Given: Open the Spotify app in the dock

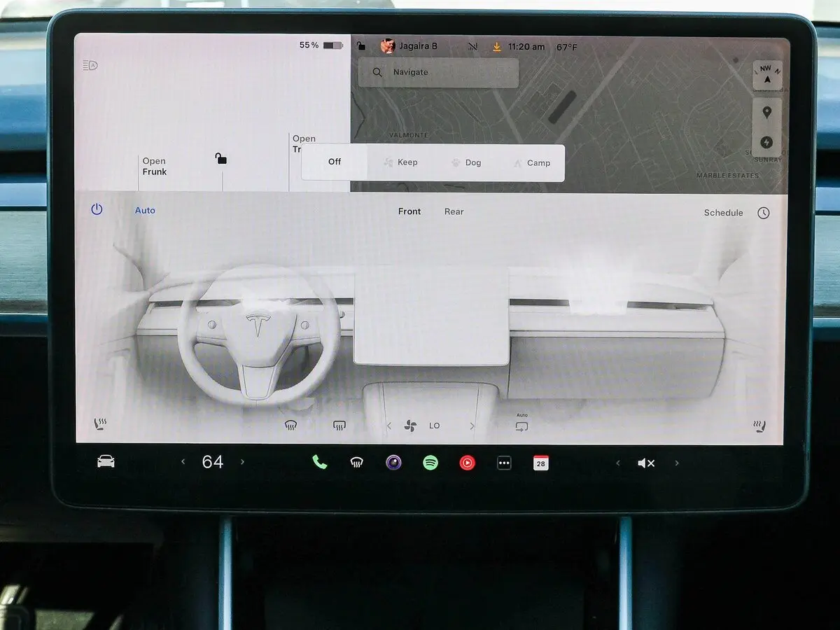Looking at the screenshot, I should [x=430, y=463].
